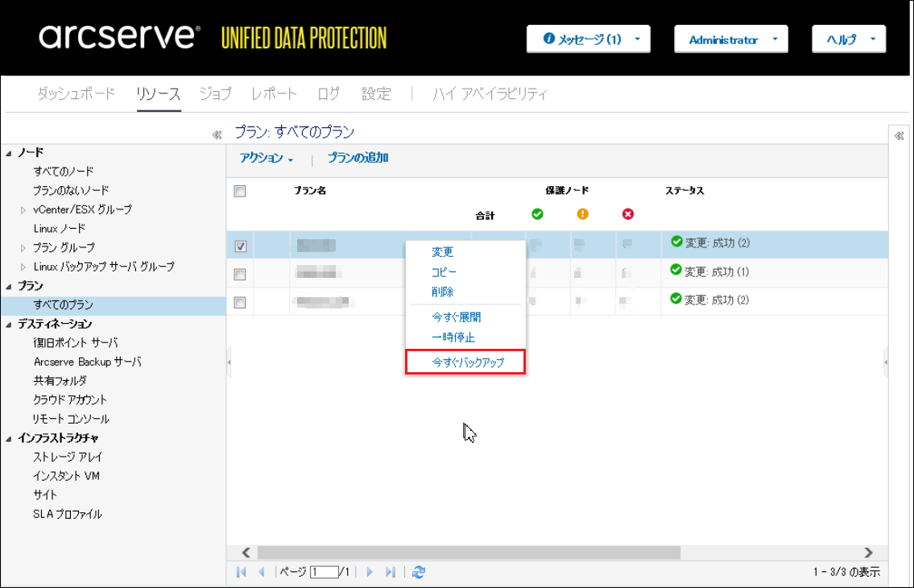The image size is (914, 588).
Task: Click プラン名 column header
Action: (x=310, y=191)
